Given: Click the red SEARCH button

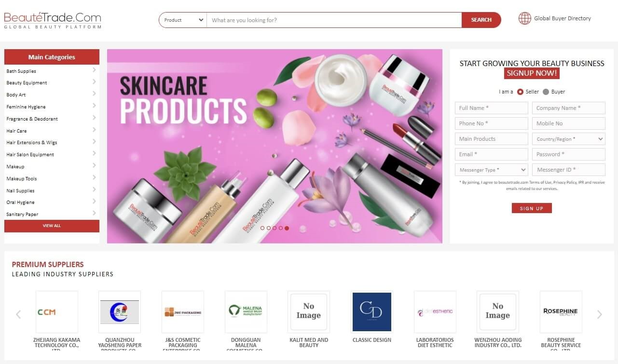Looking at the screenshot, I should coord(481,20).
